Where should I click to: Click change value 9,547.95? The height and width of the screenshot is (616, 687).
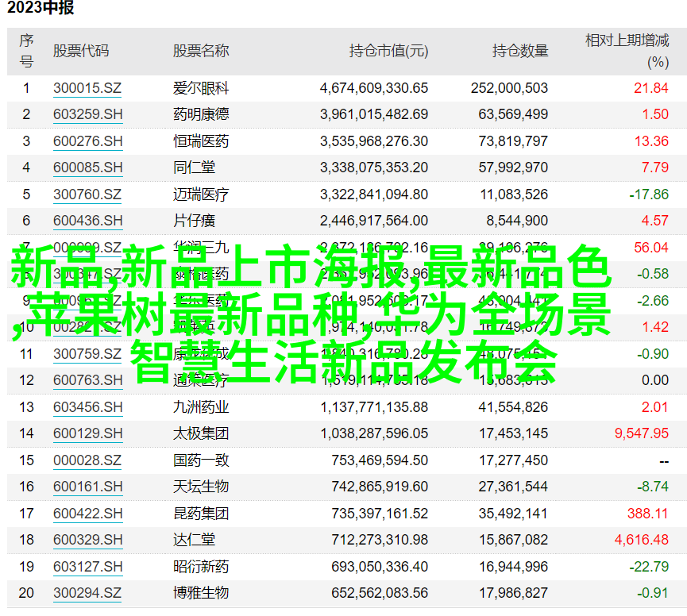(642, 434)
